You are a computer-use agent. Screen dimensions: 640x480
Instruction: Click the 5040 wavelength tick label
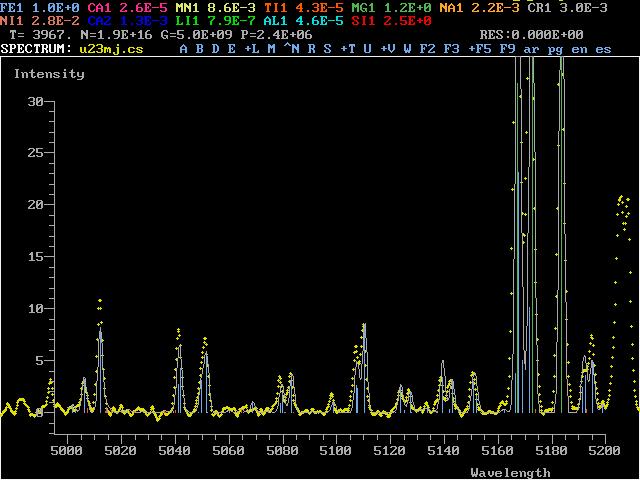click(175, 451)
